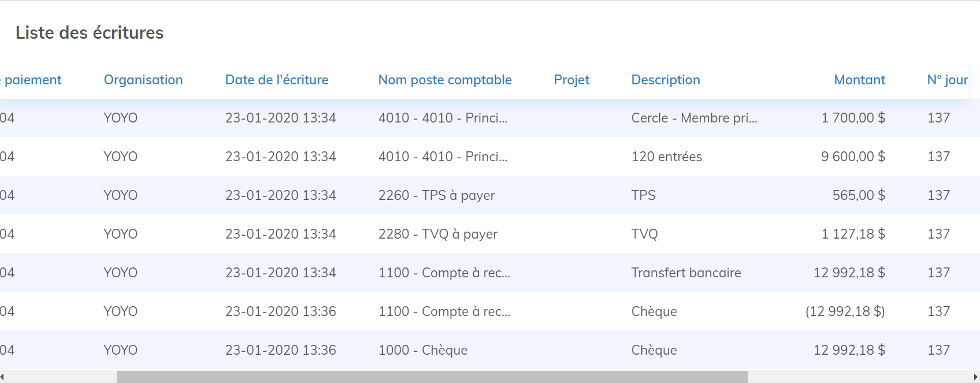The image size is (980, 383).
Task: Click the 1000 - Chèque account cell
Action: [423, 350]
